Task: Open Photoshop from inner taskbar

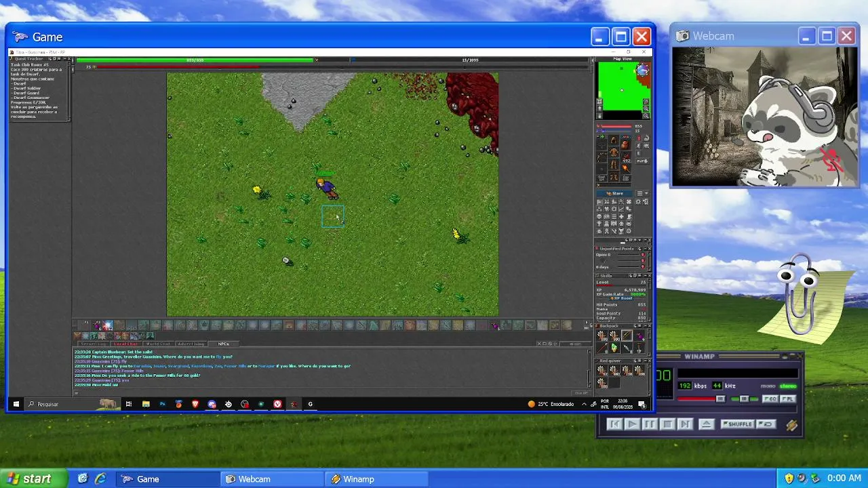Action: click(x=162, y=404)
